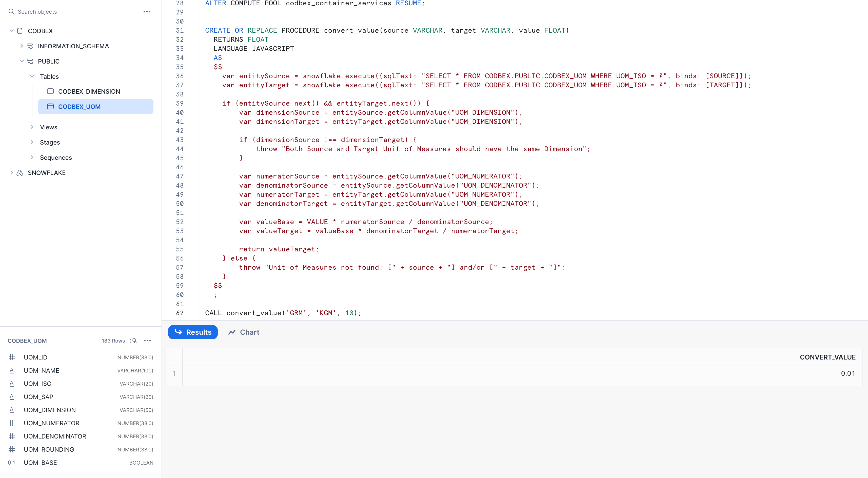The width and height of the screenshot is (868, 478).
Task: Click the SNOWFLAKE shared database icon
Action: (20, 172)
